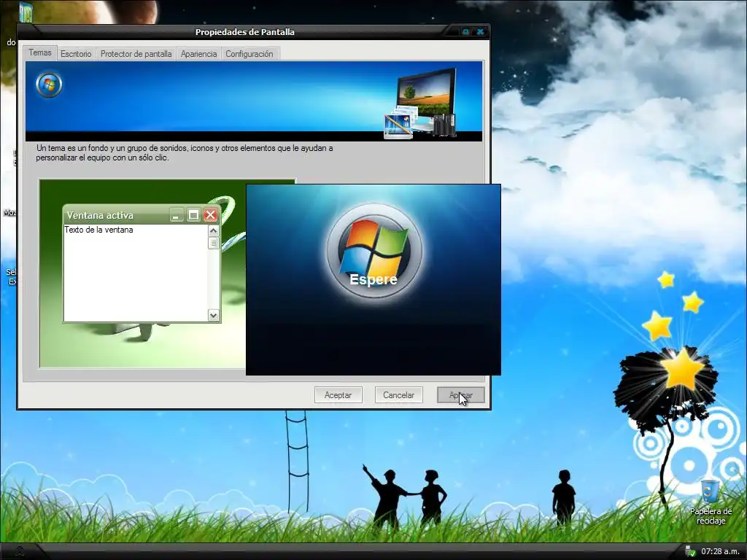Screen dimensions: 747x560
Task: Go to the Apariencia tab
Action: (x=198, y=54)
